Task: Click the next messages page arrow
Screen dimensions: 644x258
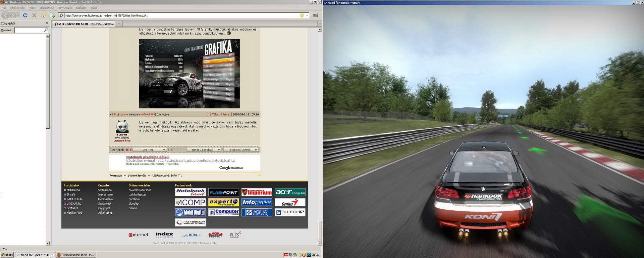Action: point(169,150)
